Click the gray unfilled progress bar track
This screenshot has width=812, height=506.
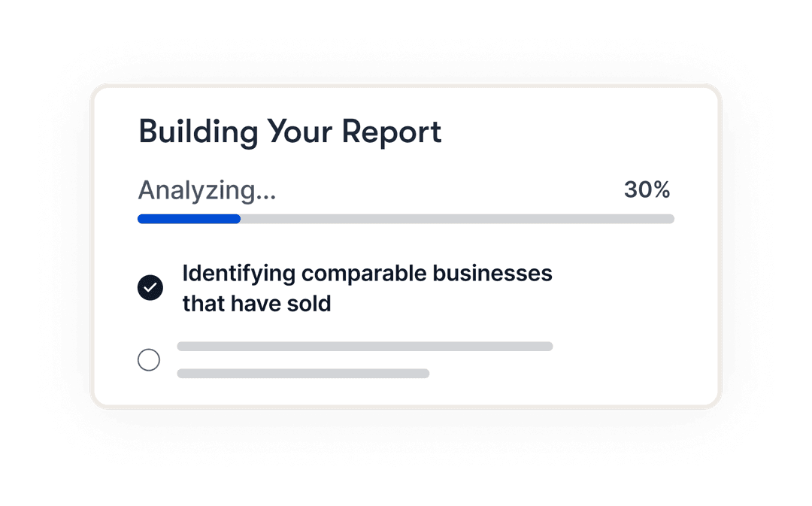coord(457,219)
